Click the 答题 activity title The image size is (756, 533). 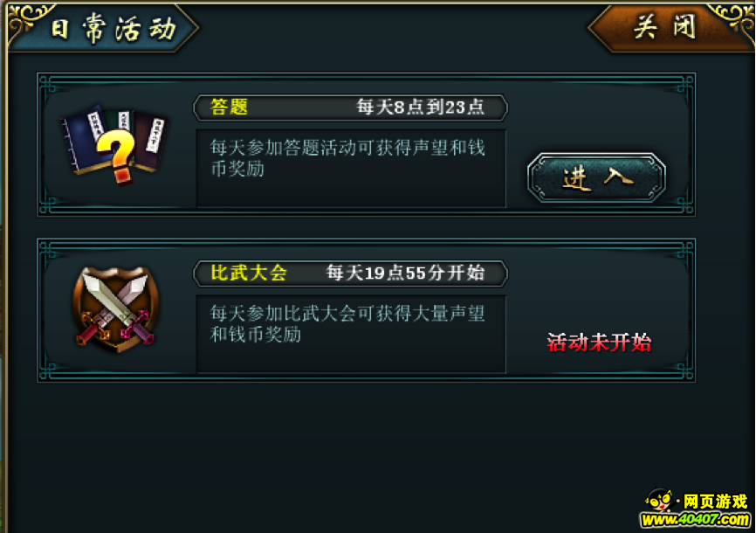pos(229,107)
